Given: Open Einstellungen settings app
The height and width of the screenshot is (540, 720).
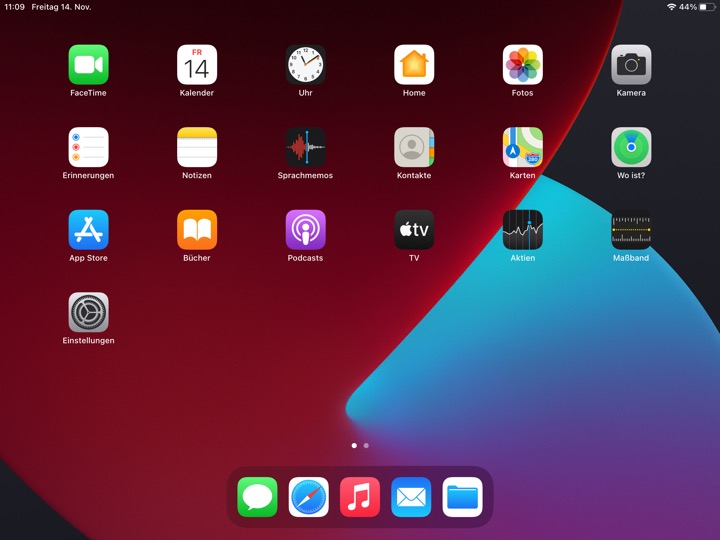Looking at the screenshot, I should pyautogui.click(x=89, y=313).
